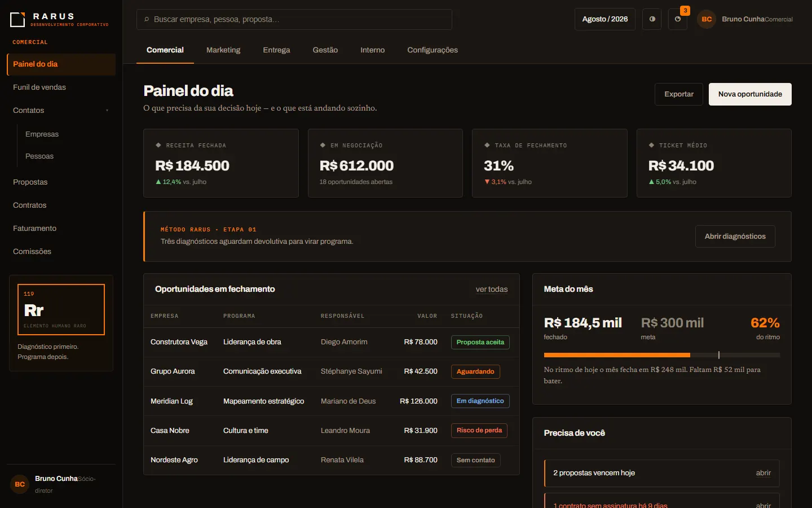This screenshot has width=812, height=508.
Task: Click the Em diagnóstico status badge
Action: click(x=480, y=401)
